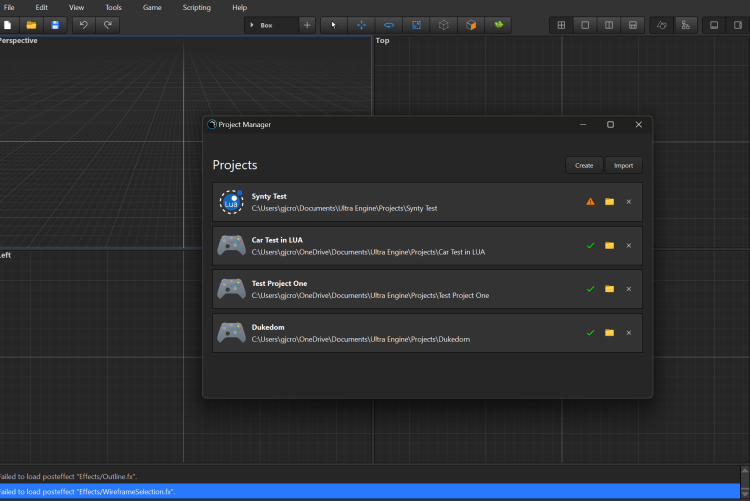
Task: Click the Undo arrow in toolbar
Action: [x=83, y=24]
